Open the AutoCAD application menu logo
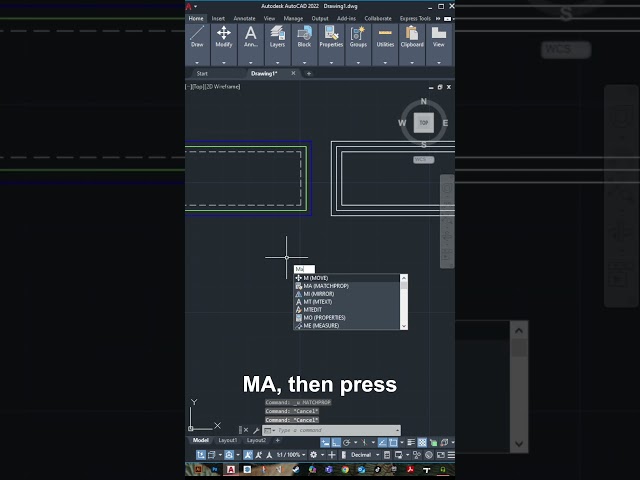The width and height of the screenshot is (640, 480). click(x=189, y=7)
